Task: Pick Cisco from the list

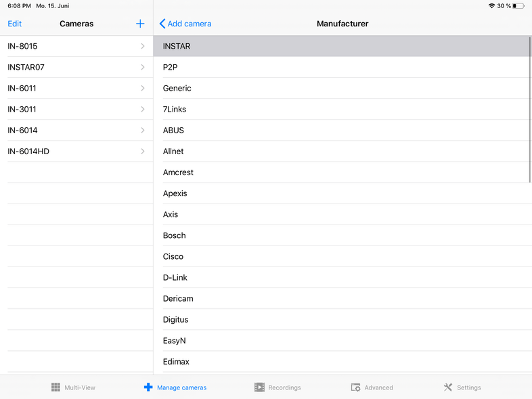Action: click(x=342, y=256)
